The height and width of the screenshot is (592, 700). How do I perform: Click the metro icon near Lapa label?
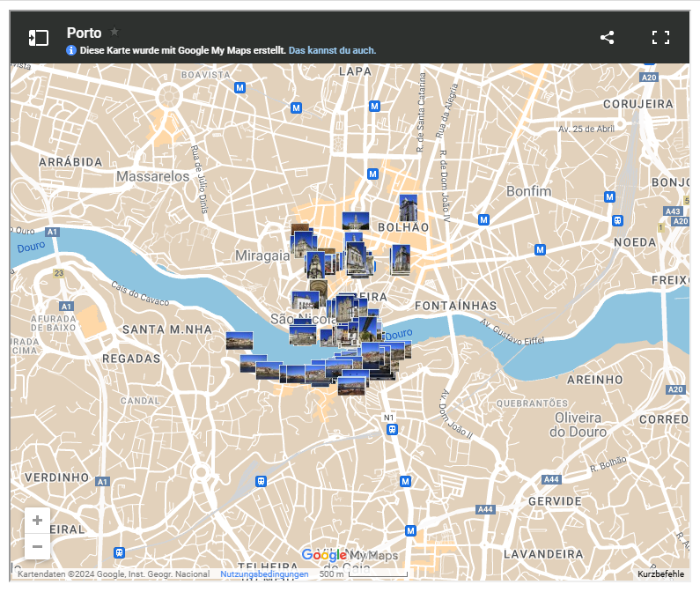(x=374, y=107)
